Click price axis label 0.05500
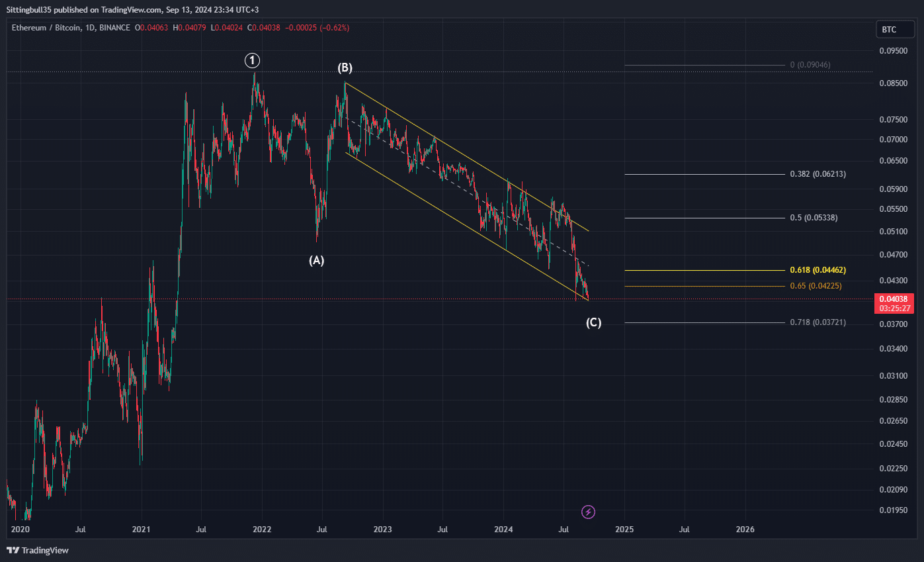Screen dimensions: 924x562 (894, 209)
